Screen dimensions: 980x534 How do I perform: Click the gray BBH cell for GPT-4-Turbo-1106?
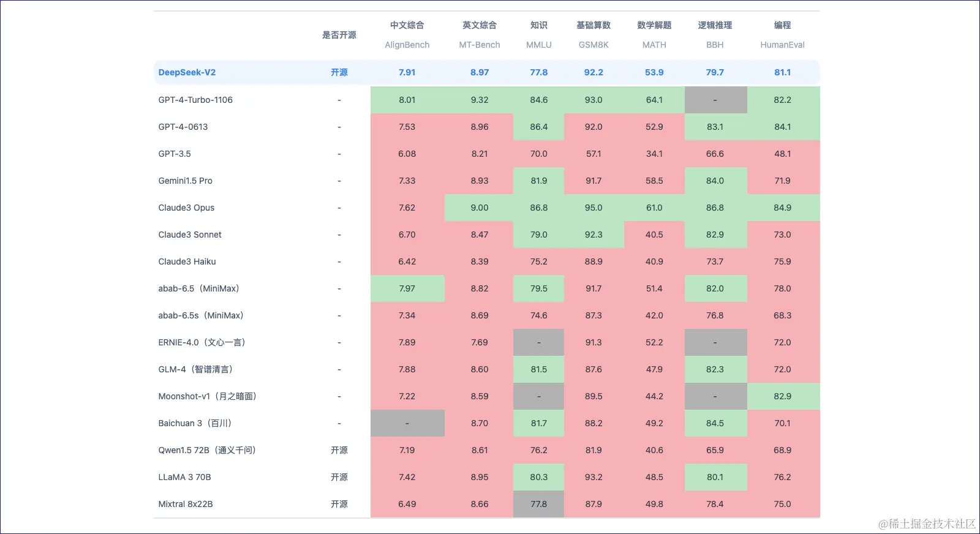click(x=715, y=100)
